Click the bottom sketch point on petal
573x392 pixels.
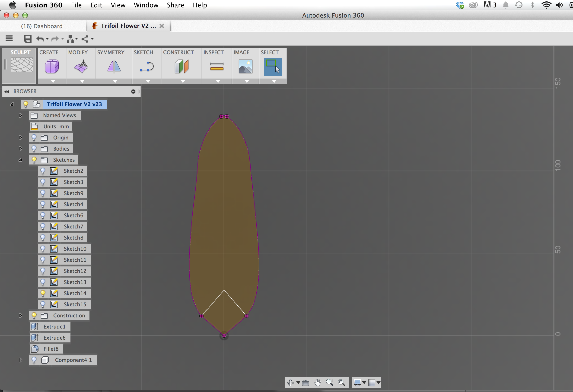click(x=224, y=335)
